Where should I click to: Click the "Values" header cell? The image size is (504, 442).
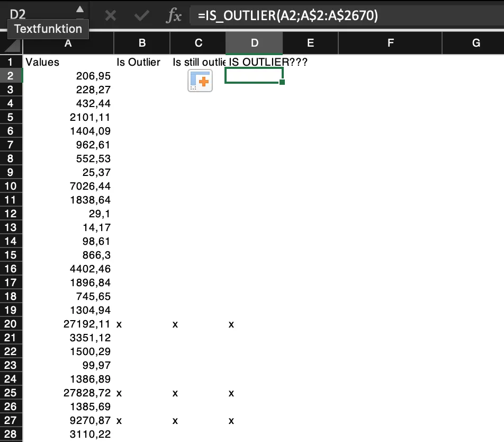click(x=43, y=62)
